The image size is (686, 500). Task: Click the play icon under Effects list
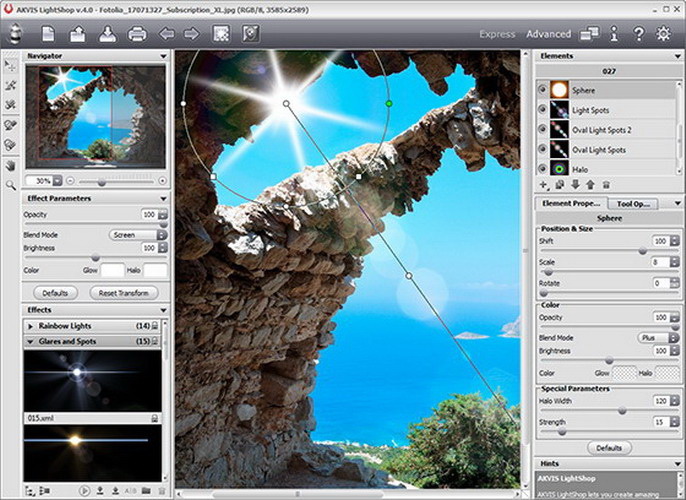(84, 491)
